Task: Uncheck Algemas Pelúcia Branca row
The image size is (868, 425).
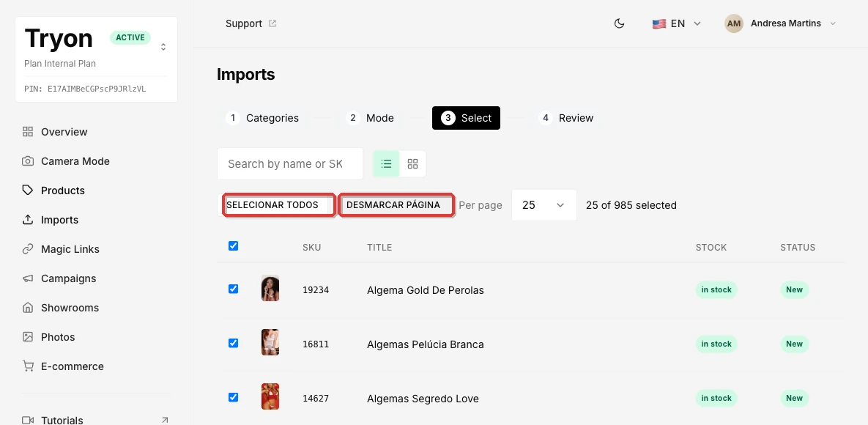Action: tap(233, 344)
